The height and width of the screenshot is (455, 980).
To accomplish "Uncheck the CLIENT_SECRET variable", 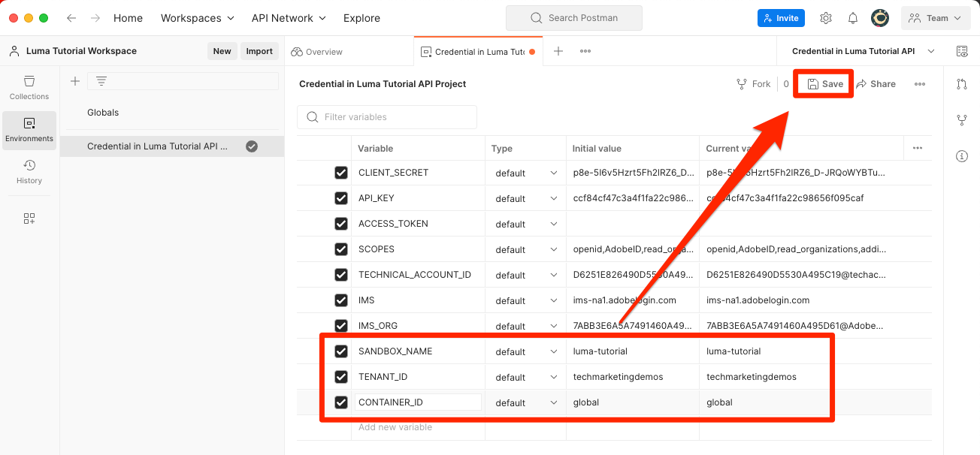I will [x=341, y=173].
